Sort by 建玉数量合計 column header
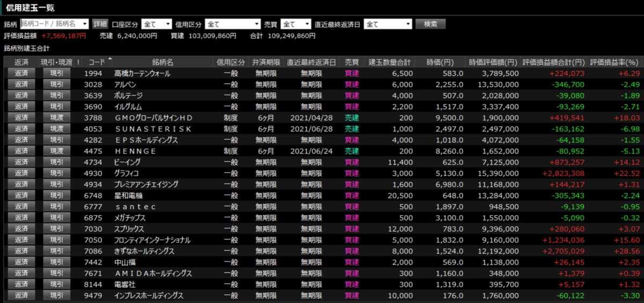644x303 pixels. [390, 62]
